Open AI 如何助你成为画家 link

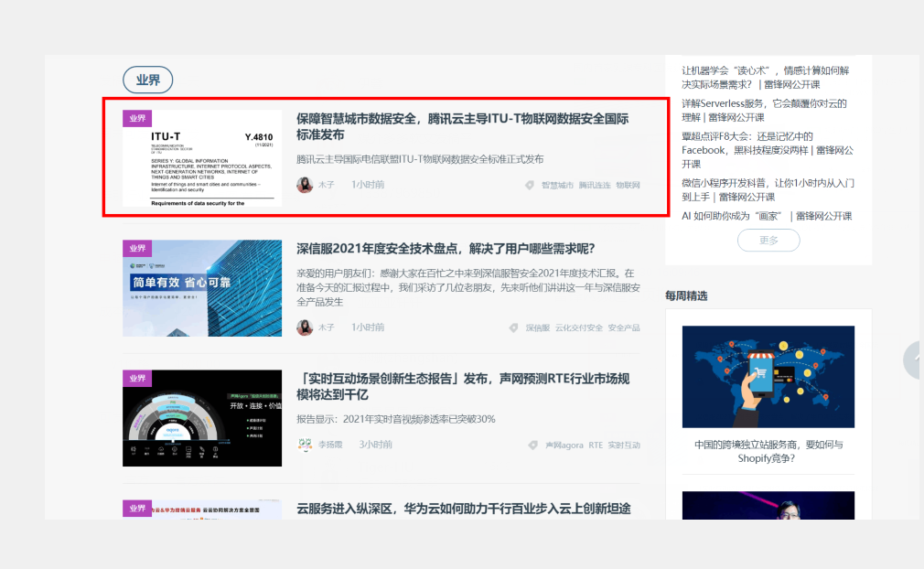click(x=767, y=216)
